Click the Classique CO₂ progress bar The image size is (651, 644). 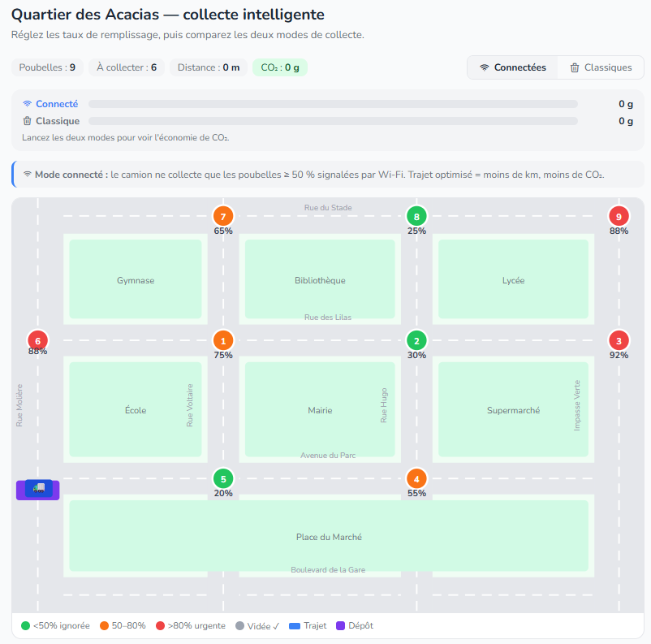click(333, 121)
